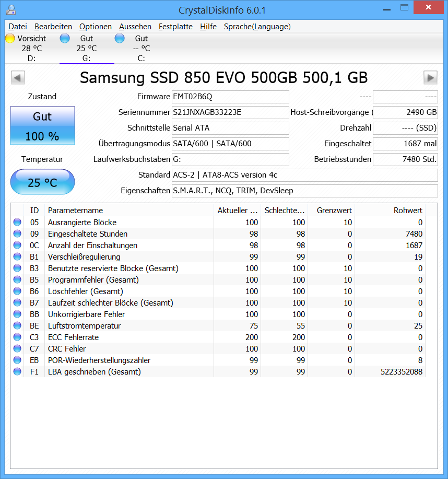
Task: Go to next disk with right arrow
Action: (x=430, y=78)
